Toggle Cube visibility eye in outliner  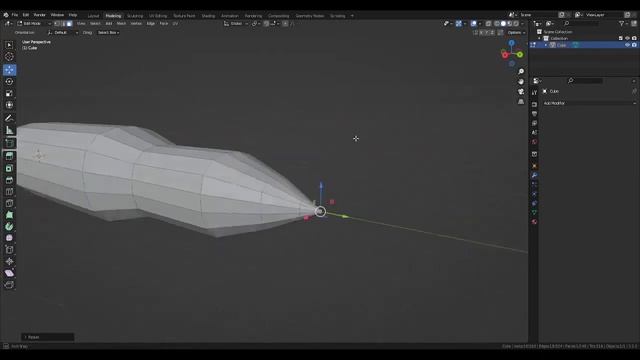(x=627, y=45)
